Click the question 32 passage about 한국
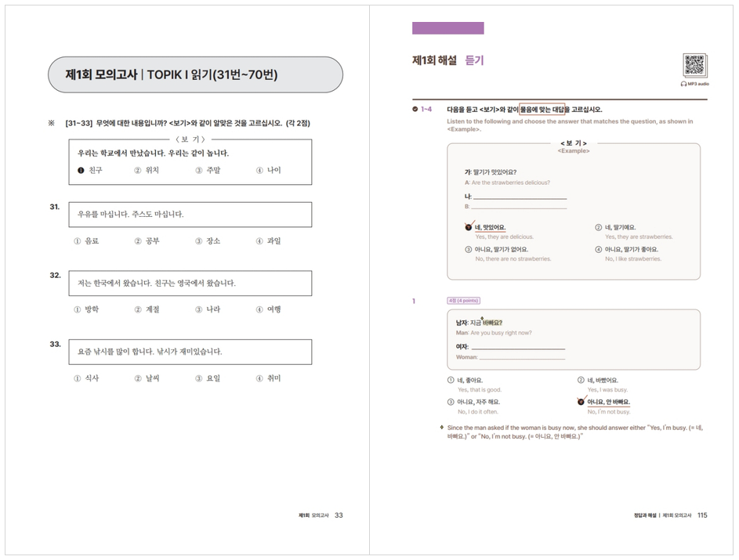Image resolution: width=739 pixels, height=560 pixels. pos(190,283)
